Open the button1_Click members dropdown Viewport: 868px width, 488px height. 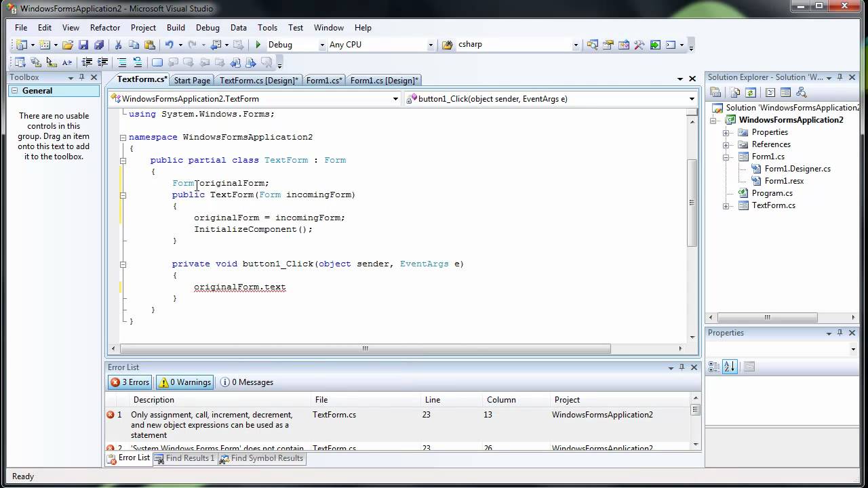[692, 99]
